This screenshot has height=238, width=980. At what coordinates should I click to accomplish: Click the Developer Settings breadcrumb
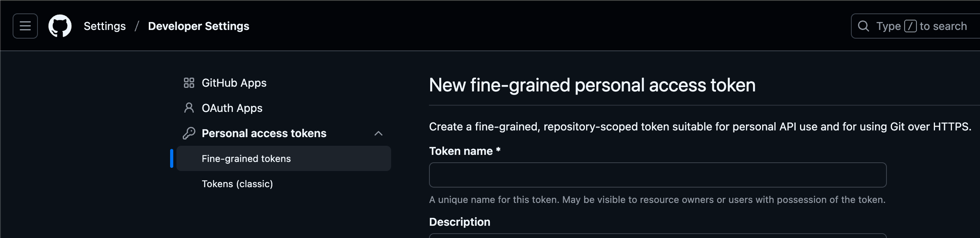[199, 26]
